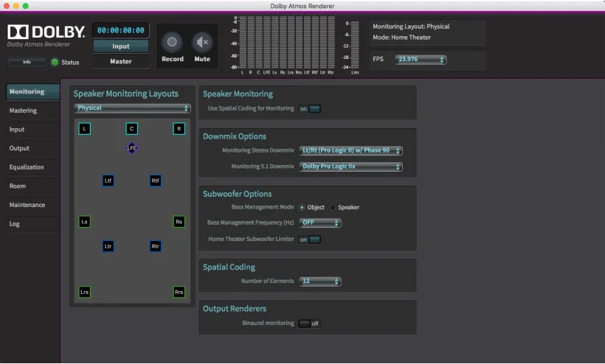Open the Equalization tab
The image size is (605, 364).
click(32, 167)
